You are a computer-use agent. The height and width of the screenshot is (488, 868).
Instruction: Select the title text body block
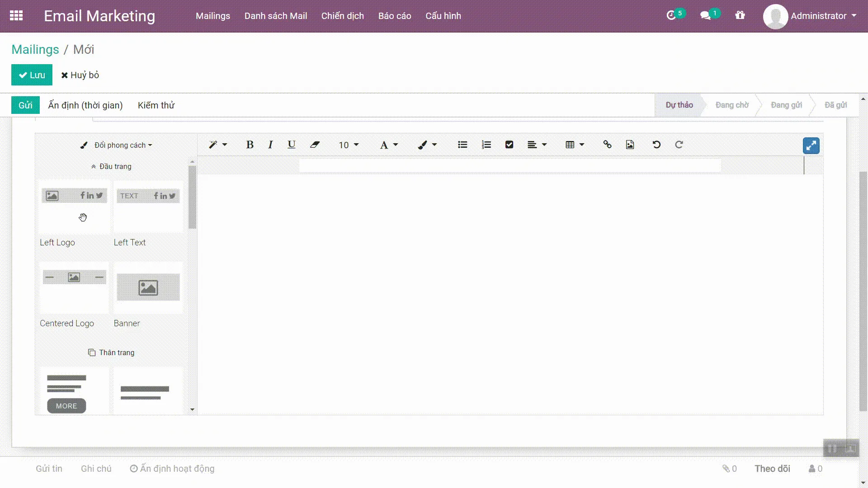[148, 391]
